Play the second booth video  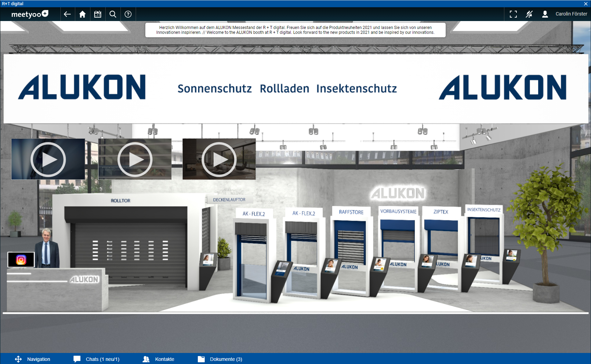(135, 159)
